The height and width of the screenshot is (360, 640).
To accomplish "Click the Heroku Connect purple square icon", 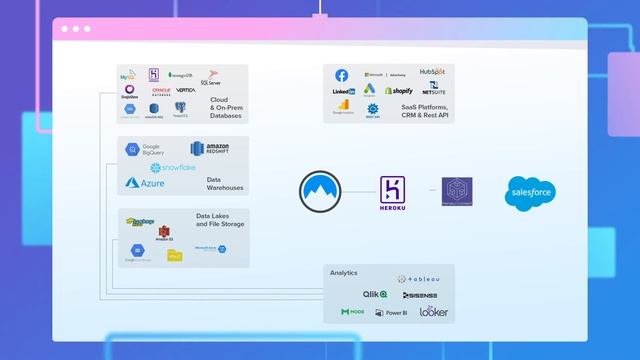I will point(457,191).
